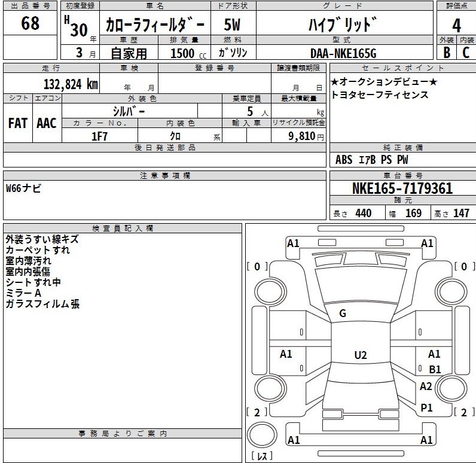476x463 pixels.
Task: Click equipment list ABS エアB PS PW
Action: point(371,160)
